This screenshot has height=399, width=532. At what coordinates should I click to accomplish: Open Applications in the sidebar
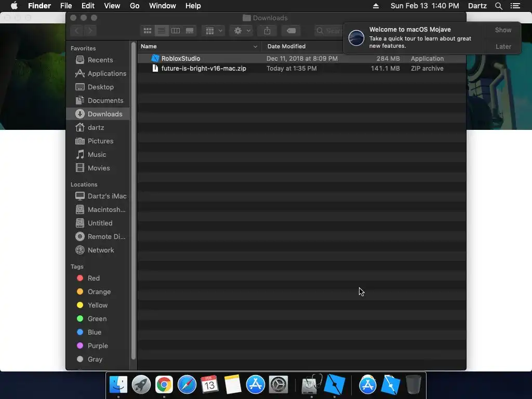pos(98,74)
